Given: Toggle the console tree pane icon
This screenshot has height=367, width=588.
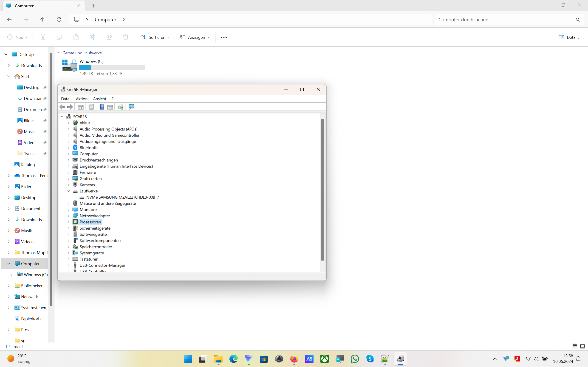Looking at the screenshot, I should pos(81,107).
